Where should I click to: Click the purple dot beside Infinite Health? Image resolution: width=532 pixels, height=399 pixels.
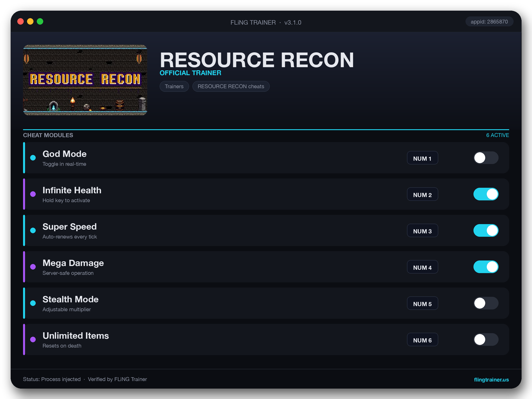tap(33, 194)
